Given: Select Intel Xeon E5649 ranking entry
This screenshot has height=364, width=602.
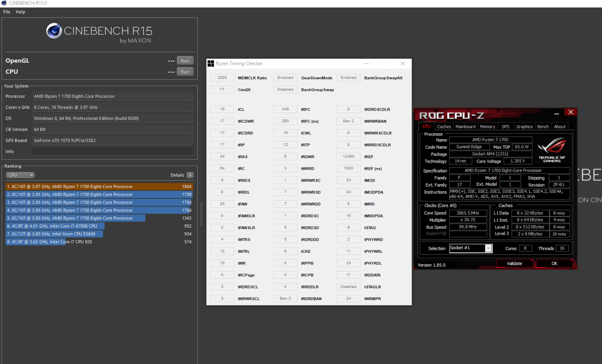Looking at the screenshot, I should pyautogui.click(x=99, y=234).
